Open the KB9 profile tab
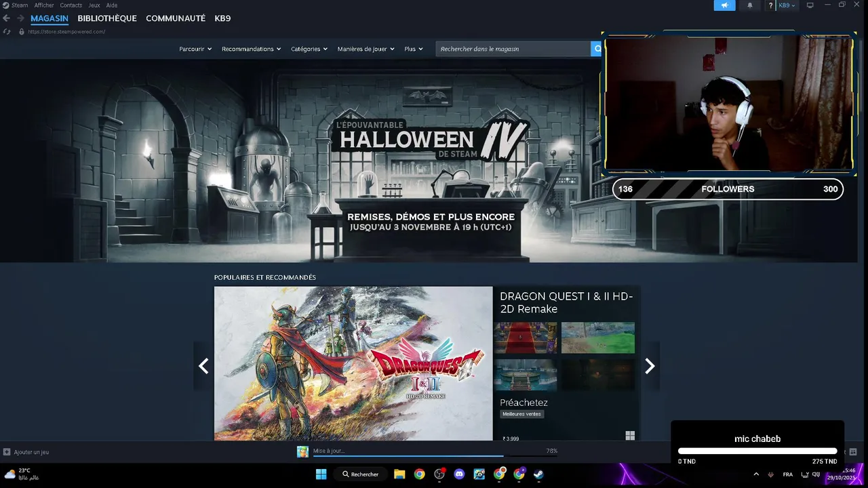Image resolution: width=868 pixels, height=488 pixels. click(x=222, y=18)
